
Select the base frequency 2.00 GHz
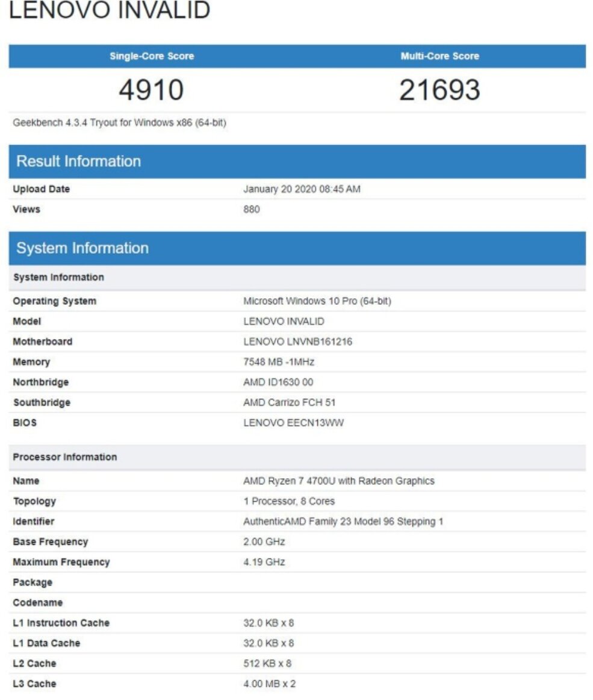click(264, 542)
